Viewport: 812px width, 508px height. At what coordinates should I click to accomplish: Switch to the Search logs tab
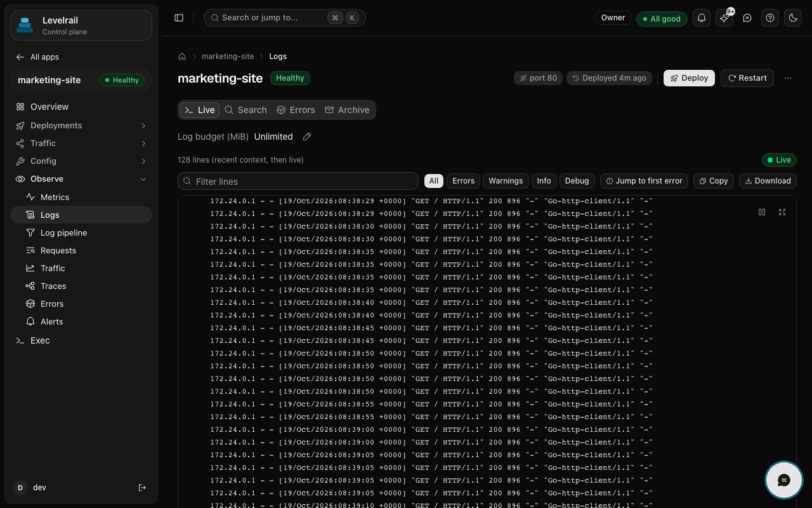click(246, 110)
